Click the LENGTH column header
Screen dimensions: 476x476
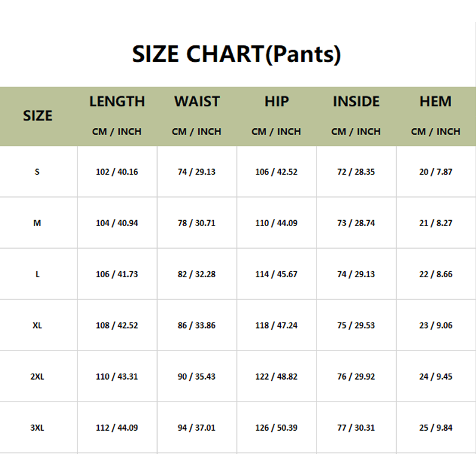117,102
